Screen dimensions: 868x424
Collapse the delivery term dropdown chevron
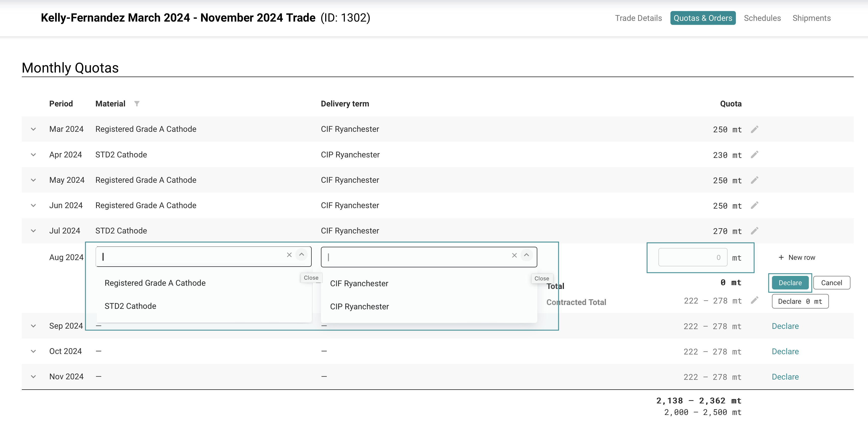(526, 255)
